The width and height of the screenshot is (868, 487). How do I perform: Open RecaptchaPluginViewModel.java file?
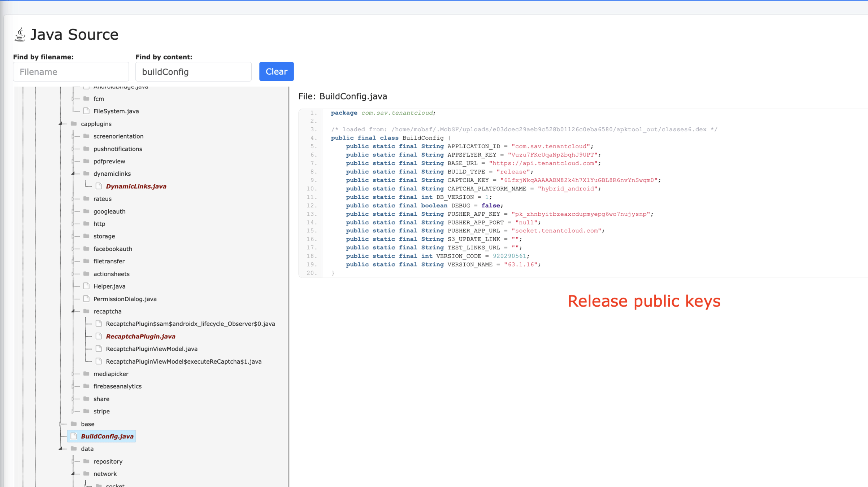coord(152,348)
